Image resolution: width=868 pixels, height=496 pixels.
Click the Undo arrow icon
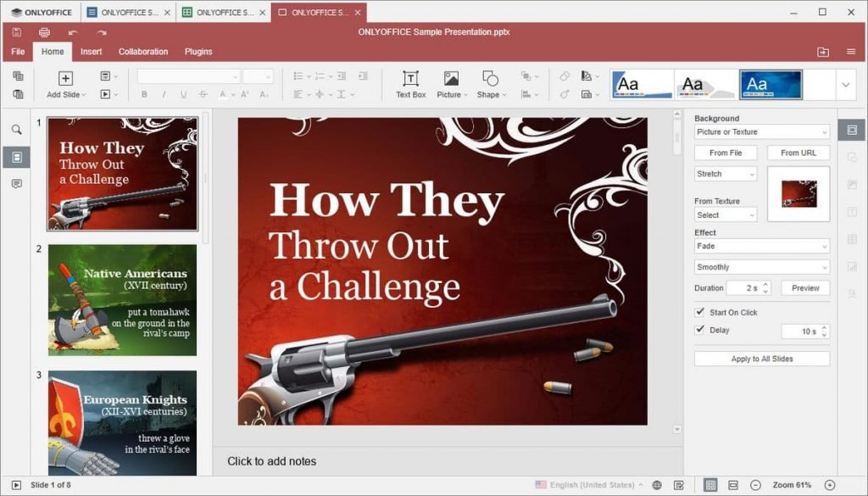click(x=73, y=32)
